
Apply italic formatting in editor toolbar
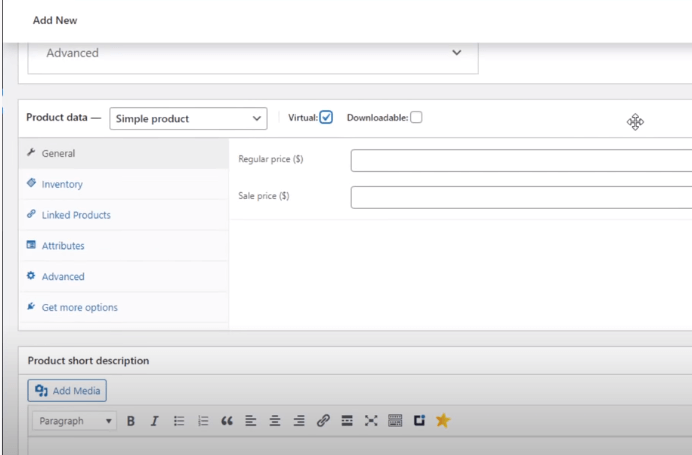coord(154,421)
